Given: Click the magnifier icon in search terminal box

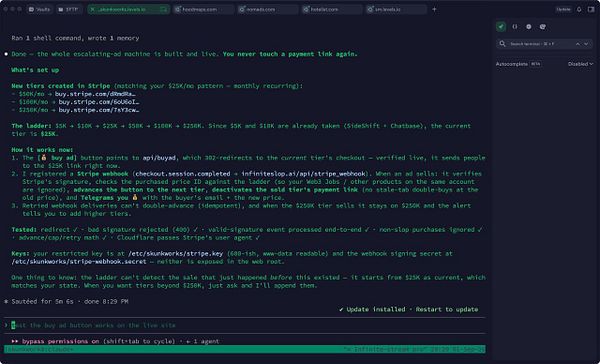Looking at the screenshot, I should click(502, 44).
